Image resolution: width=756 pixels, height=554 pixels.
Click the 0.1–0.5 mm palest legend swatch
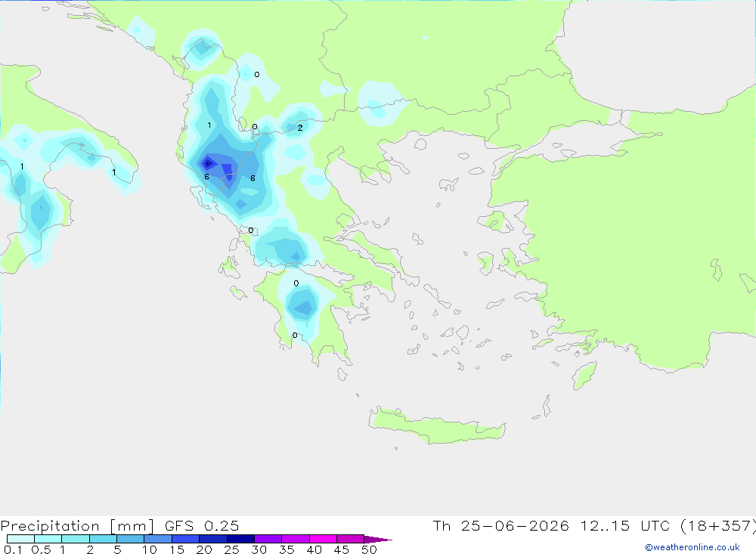(x=20, y=539)
